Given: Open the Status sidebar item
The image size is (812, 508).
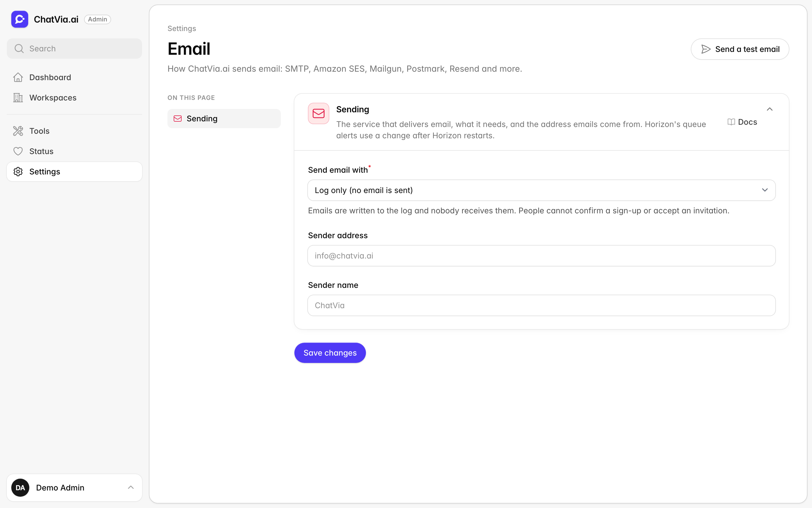Looking at the screenshot, I should [74, 151].
